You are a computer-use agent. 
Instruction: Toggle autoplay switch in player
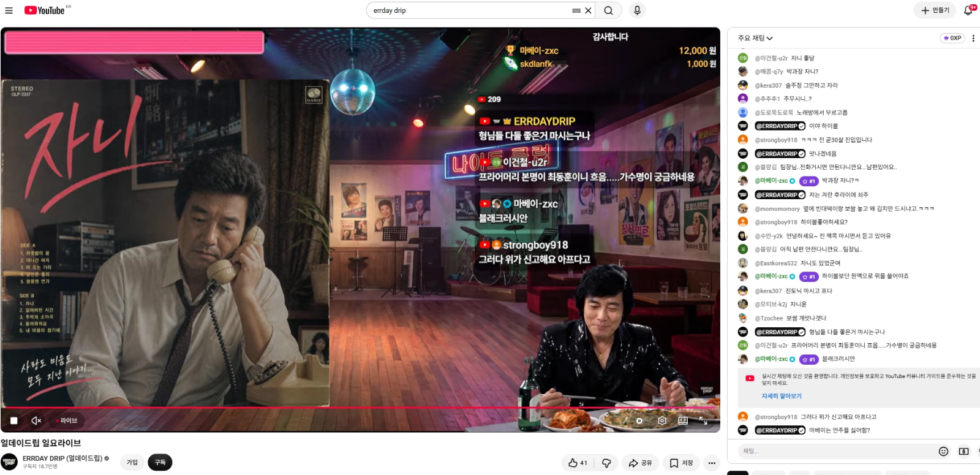pyautogui.click(x=639, y=420)
